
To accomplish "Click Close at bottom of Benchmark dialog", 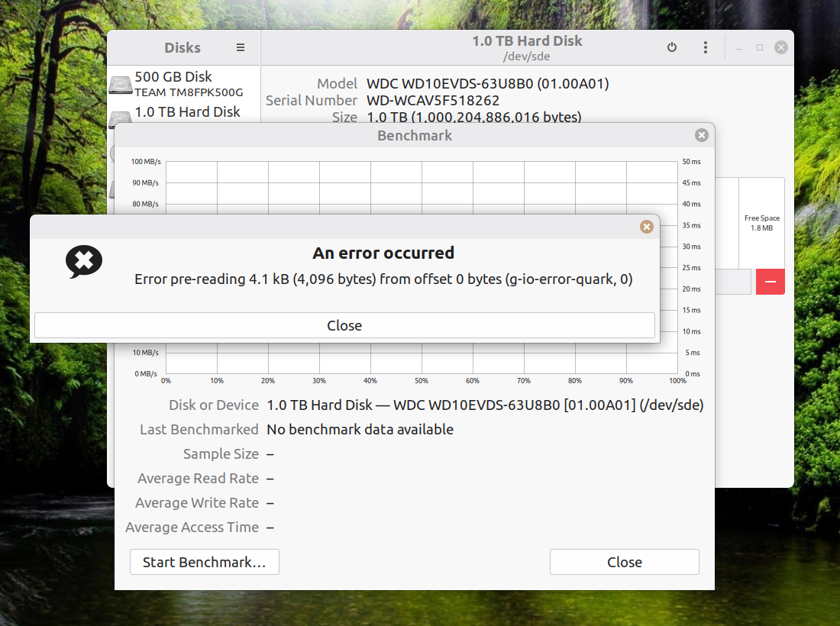I will pos(624,562).
